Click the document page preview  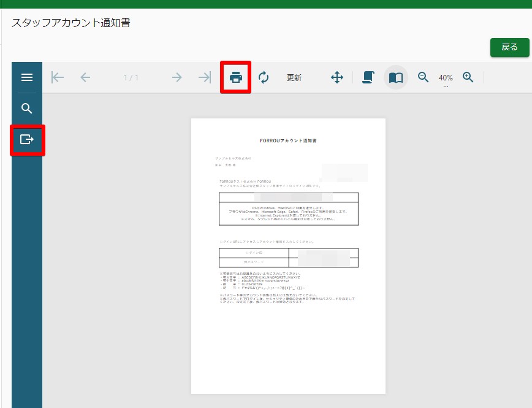pos(289,256)
